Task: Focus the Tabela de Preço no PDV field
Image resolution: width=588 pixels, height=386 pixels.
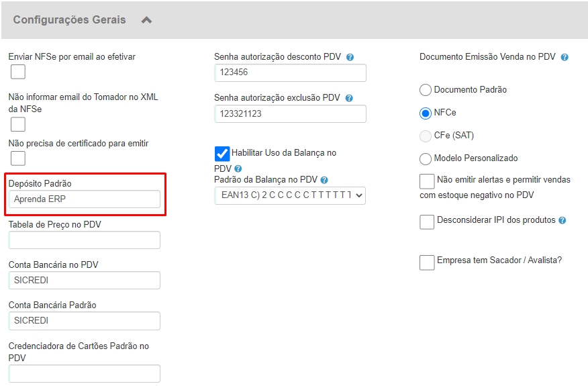Action: [85, 240]
